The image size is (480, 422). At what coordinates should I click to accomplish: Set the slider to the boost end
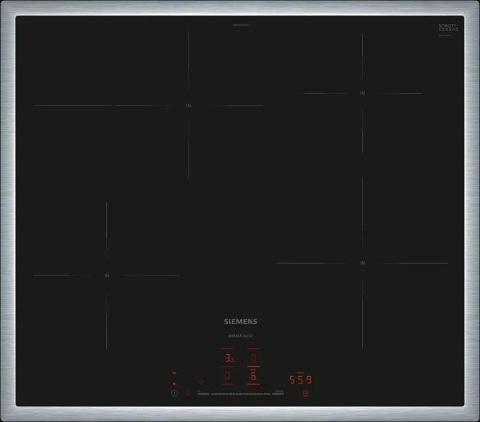click(x=278, y=394)
